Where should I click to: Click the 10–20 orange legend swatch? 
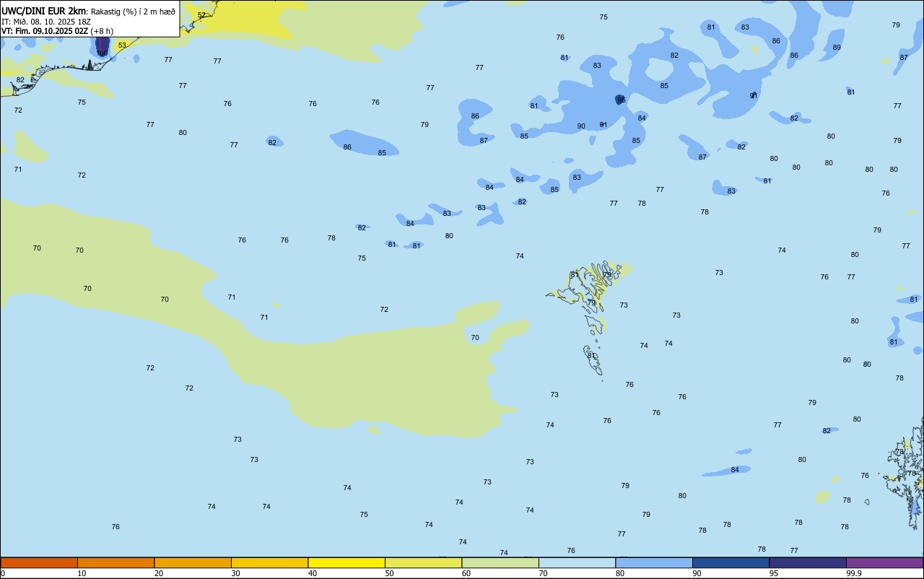(x=115, y=562)
